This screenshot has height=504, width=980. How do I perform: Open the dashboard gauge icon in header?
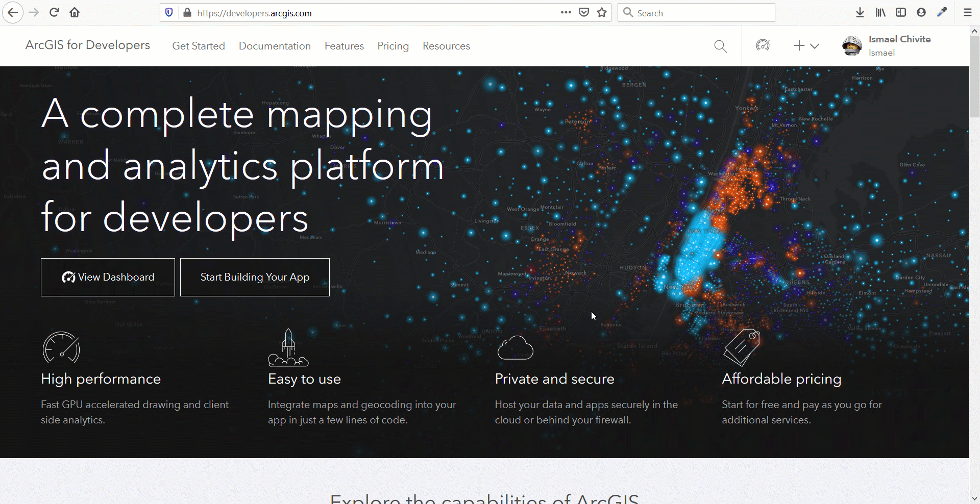tap(763, 45)
